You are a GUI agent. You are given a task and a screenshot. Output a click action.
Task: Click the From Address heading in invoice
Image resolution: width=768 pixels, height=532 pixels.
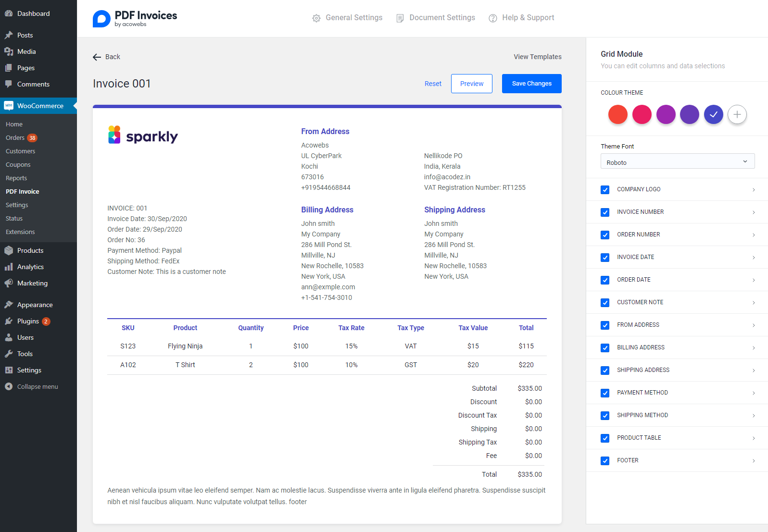tap(325, 131)
